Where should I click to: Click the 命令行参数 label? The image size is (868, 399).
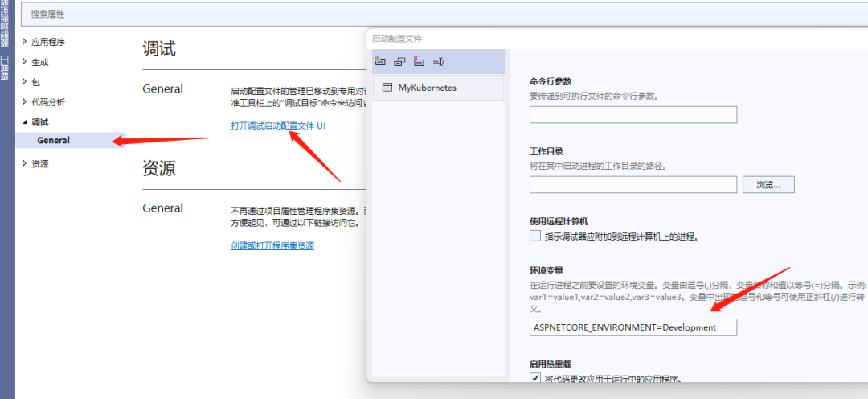pos(551,81)
